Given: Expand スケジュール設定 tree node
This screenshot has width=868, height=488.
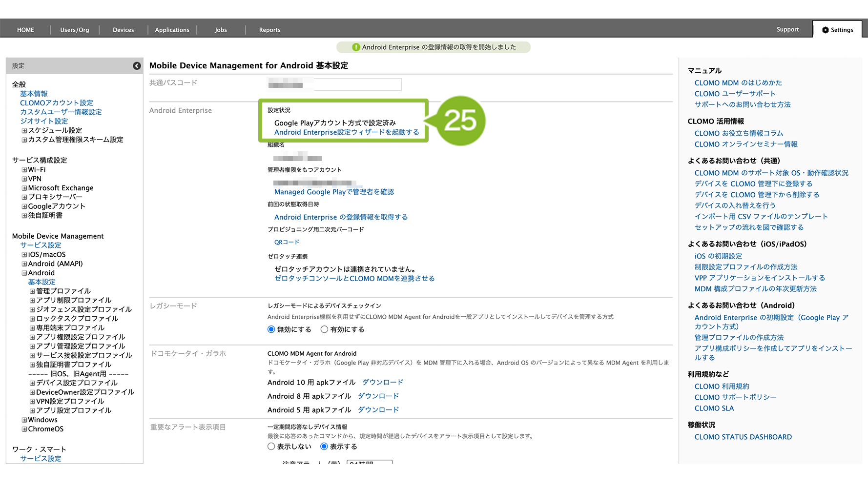Looking at the screenshot, I should coord(24,131).
